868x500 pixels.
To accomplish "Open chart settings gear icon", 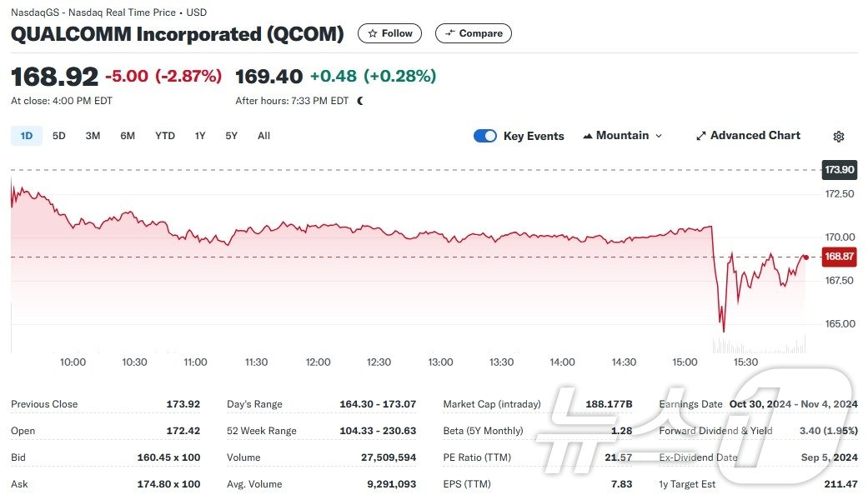I will pos(839,137).
